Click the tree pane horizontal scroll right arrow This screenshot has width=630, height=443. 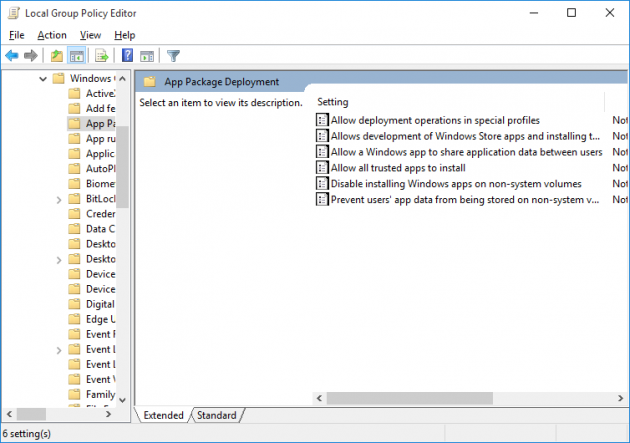pos(108,414)
